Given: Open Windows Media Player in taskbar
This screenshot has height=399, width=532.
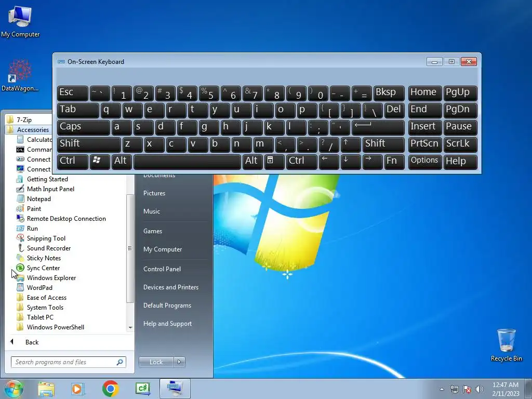Looking at the screenshot, I should (78, 389).
